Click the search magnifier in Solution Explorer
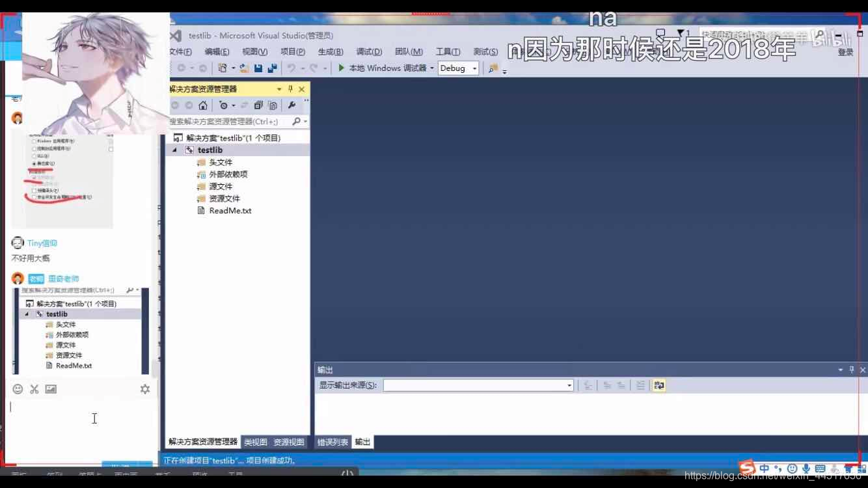868x488 pixels. [296, 121]
